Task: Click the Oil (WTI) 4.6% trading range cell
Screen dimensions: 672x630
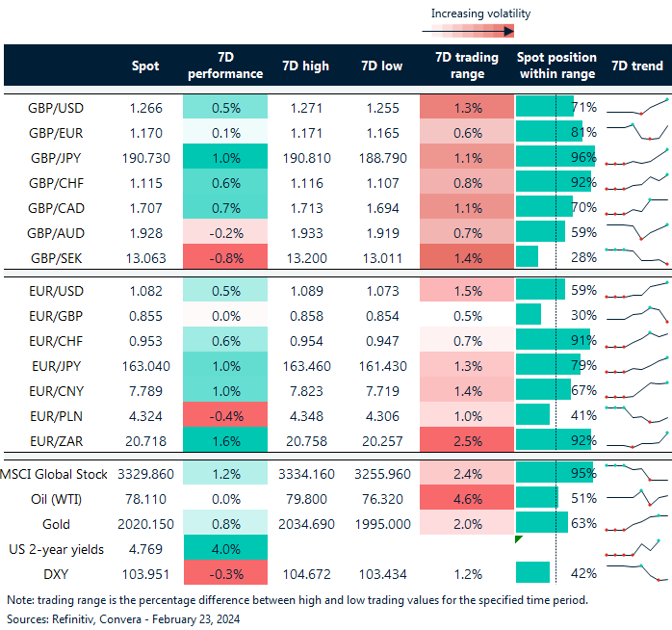Action: (x=467, y=497)
